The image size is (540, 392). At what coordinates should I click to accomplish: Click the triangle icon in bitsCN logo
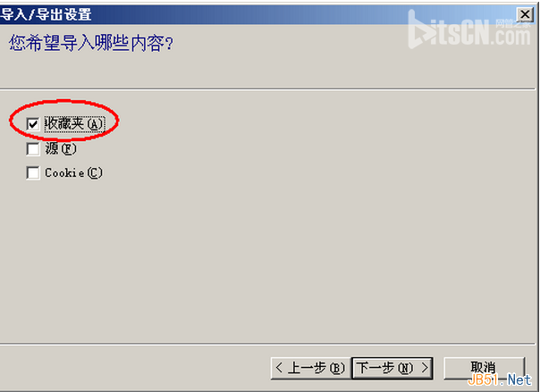420,33
